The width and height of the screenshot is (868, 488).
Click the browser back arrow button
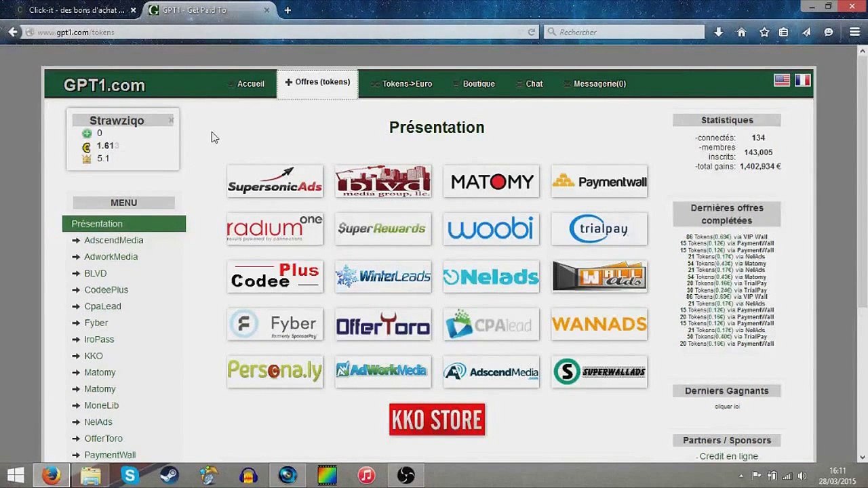click(x=13, y=32)
